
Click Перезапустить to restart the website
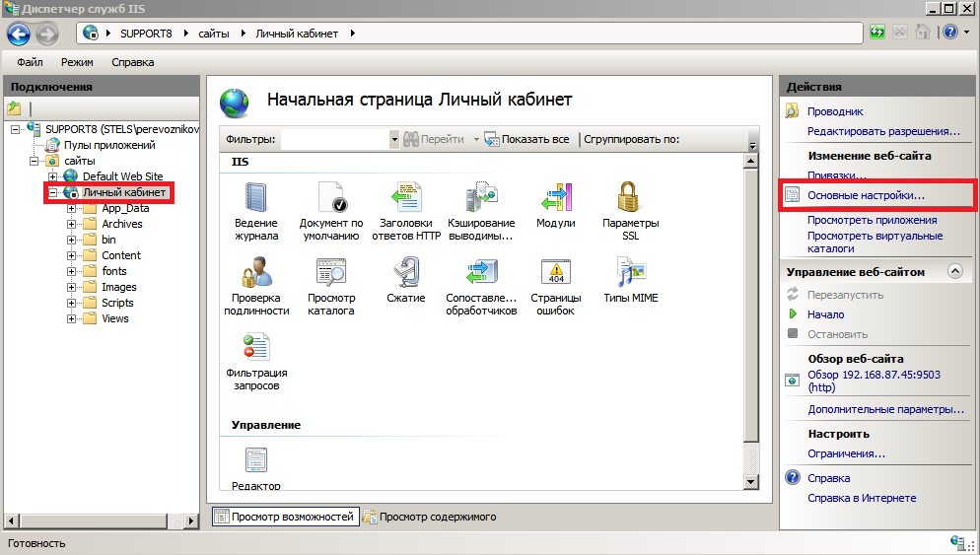(845, 295)
